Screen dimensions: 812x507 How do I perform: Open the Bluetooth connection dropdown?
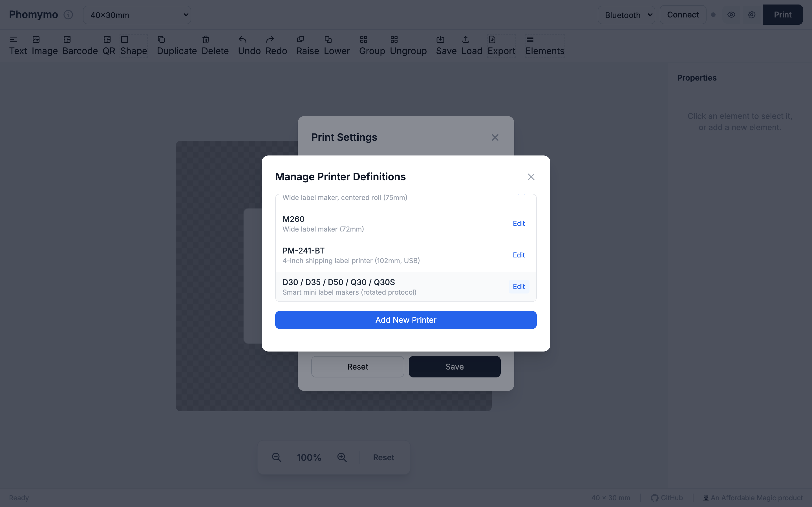626,15
